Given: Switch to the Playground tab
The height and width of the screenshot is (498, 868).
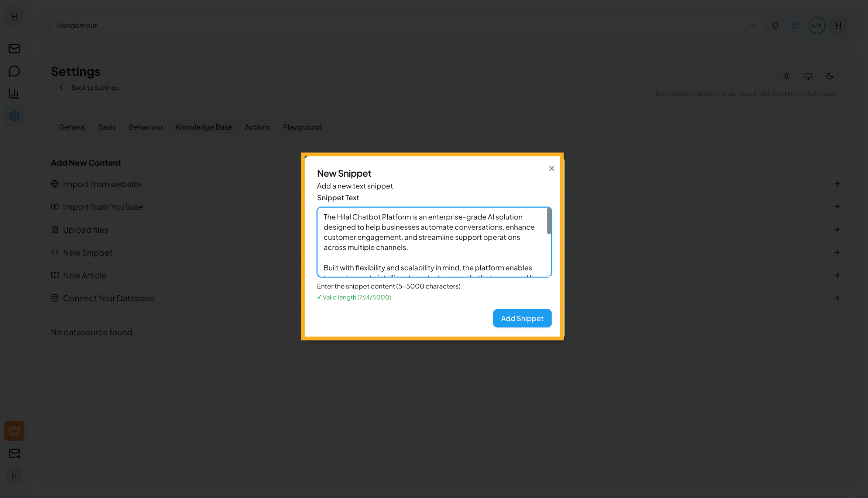Looking at the screenshot, I should coord(302,127).
